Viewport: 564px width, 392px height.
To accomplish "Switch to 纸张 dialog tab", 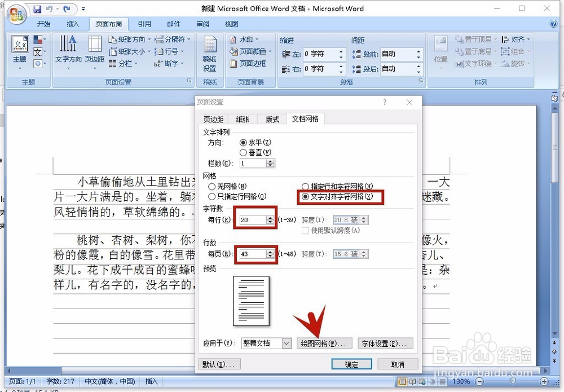I will click(243, 120).
